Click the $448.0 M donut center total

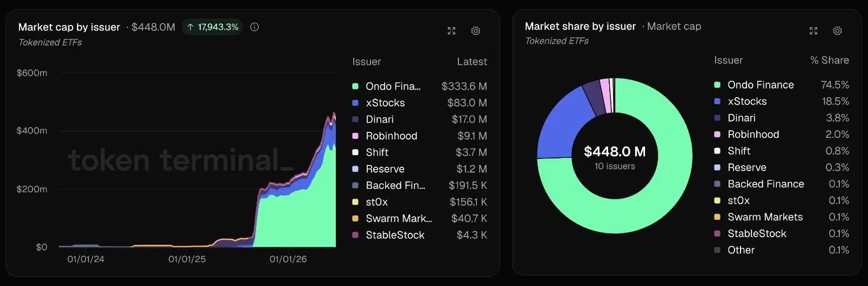coord(615,151)
